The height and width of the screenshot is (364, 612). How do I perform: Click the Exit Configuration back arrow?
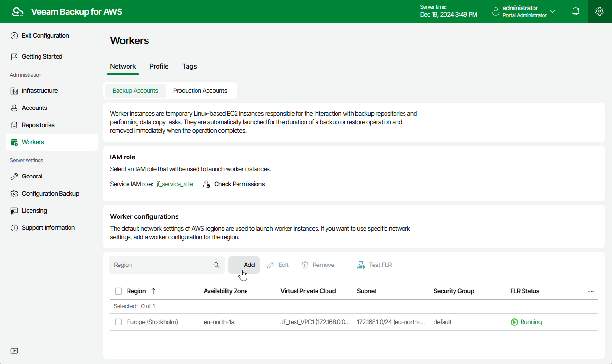tap(14, 36)
